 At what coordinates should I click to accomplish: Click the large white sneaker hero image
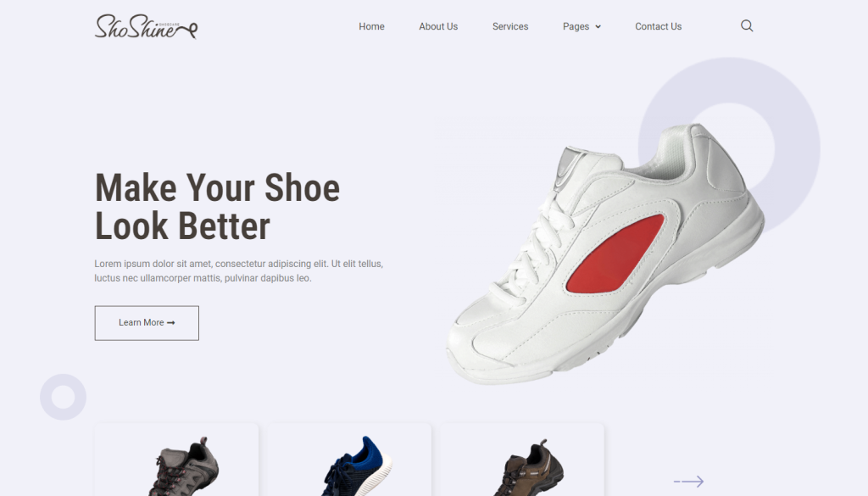click(x=605, y=254)
